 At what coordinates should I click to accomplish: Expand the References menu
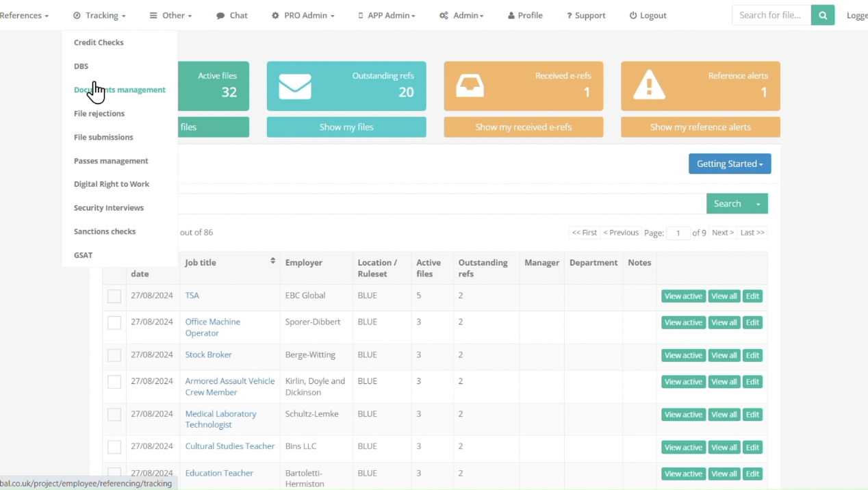(24, 15)
